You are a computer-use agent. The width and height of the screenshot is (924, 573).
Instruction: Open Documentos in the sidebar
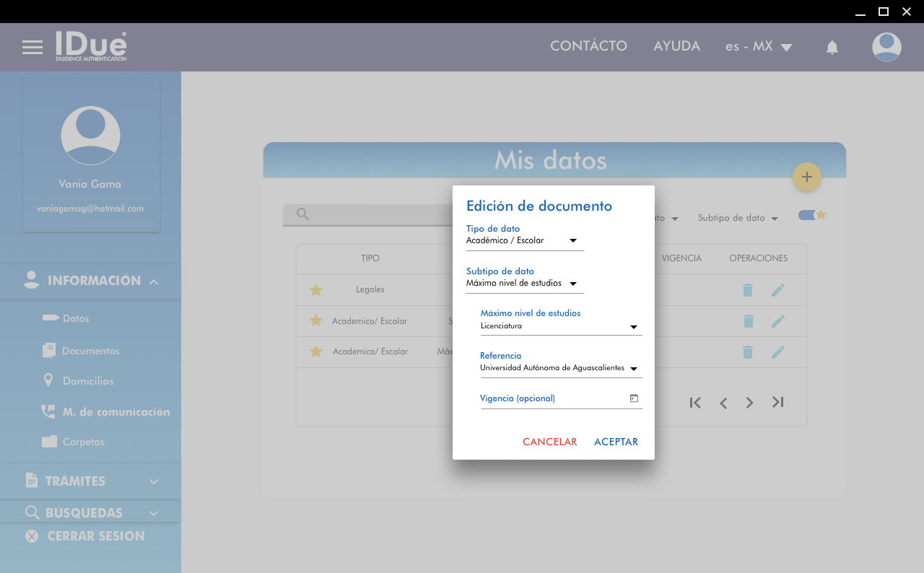pyautogui.click(x=90, y=351)
